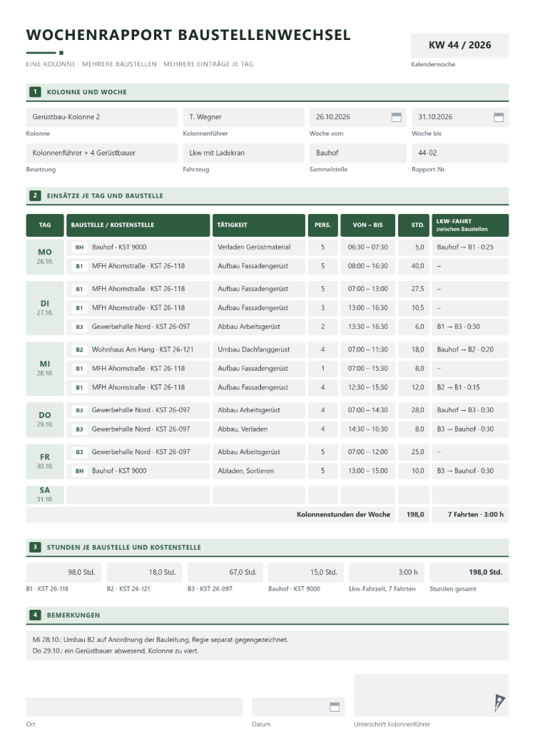Image resolution: width=535 pixels, height=756 pixels.
Task: Click time cell '07:00 – 11:30'
Action: 367,350
